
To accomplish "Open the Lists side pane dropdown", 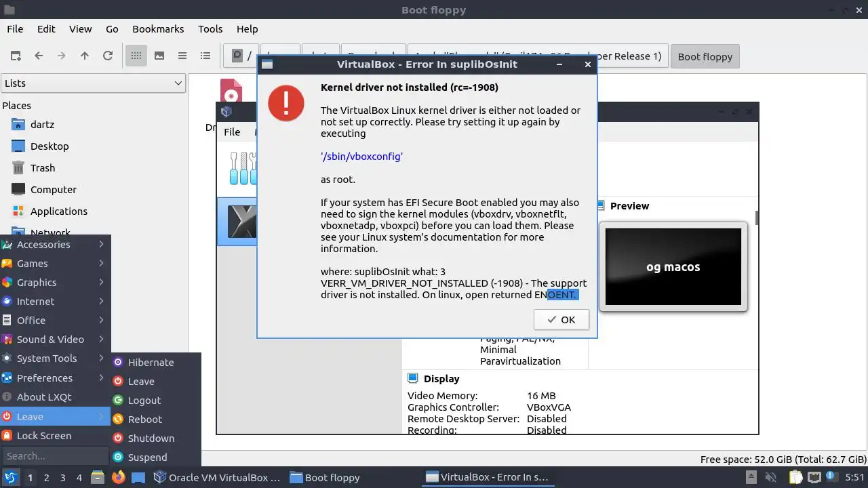I will click(93, 83).
